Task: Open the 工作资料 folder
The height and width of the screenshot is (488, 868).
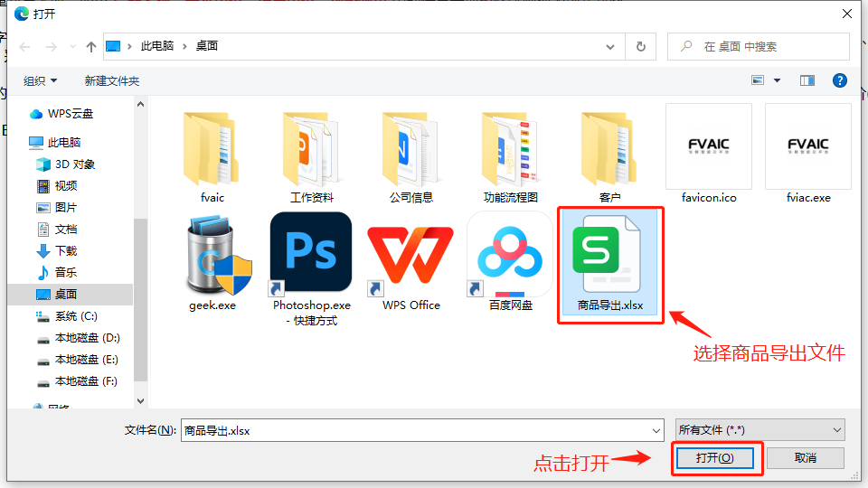Action: pyautogui.click(x=311, y=149)
